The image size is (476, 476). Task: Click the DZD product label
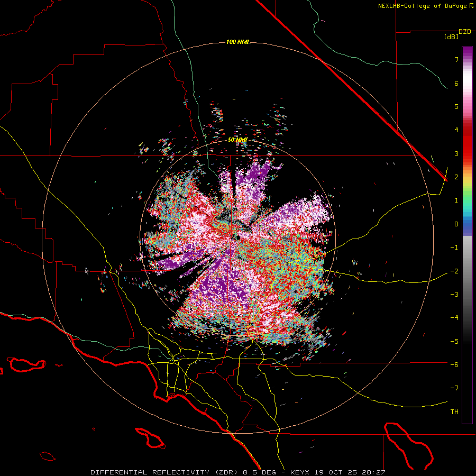point(465,32)
